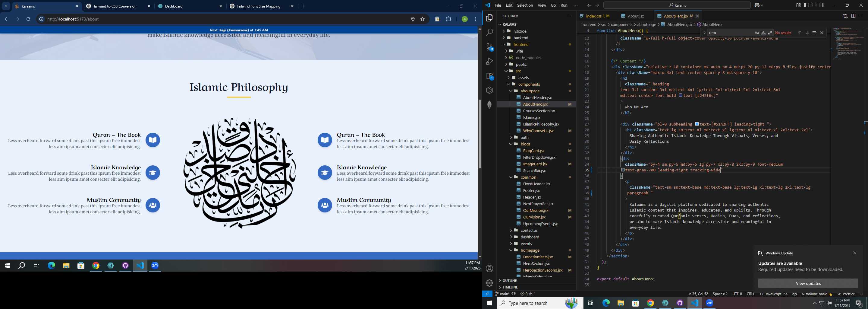868x309 pixels.
Task: Expand the replace field in the find widget
Action: pyautogui.click(x=704, y=33)
